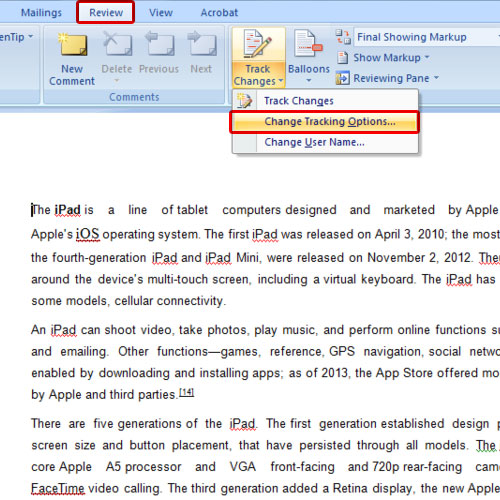Click the bold word iPad in first line
The image size is (500, 500).
tap(68, 210)
